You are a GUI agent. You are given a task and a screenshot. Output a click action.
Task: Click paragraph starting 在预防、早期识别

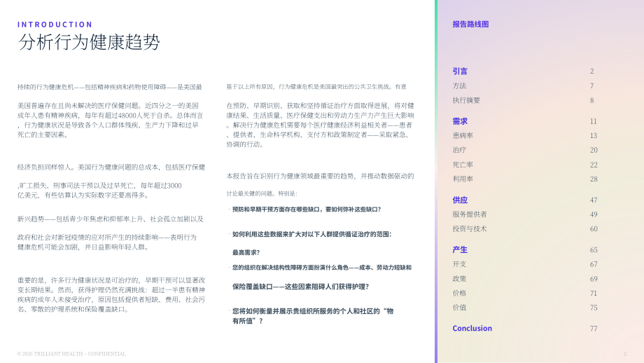320,125
